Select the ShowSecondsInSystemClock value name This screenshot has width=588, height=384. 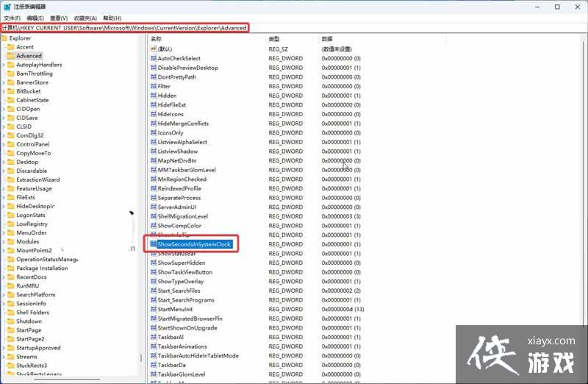pos(194,244)
